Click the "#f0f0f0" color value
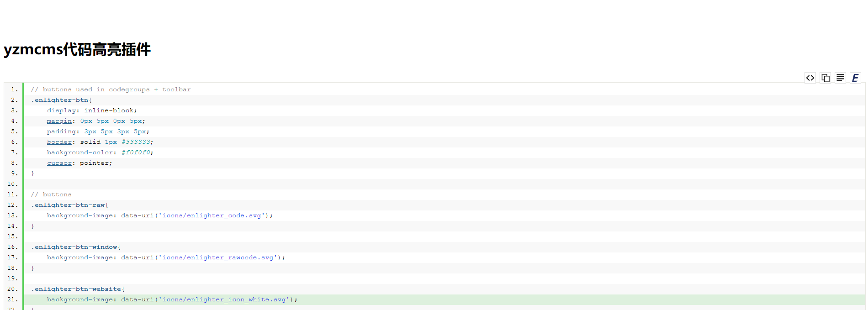 [x=136, y=152]
